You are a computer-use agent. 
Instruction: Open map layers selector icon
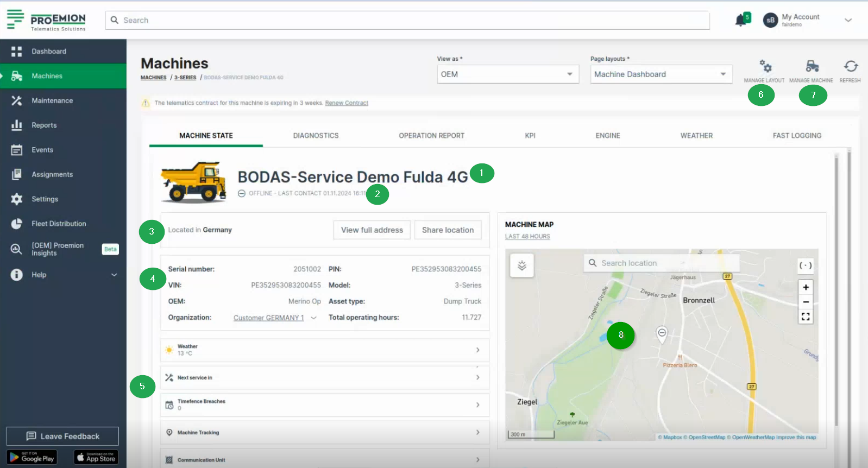click(522, 265)
